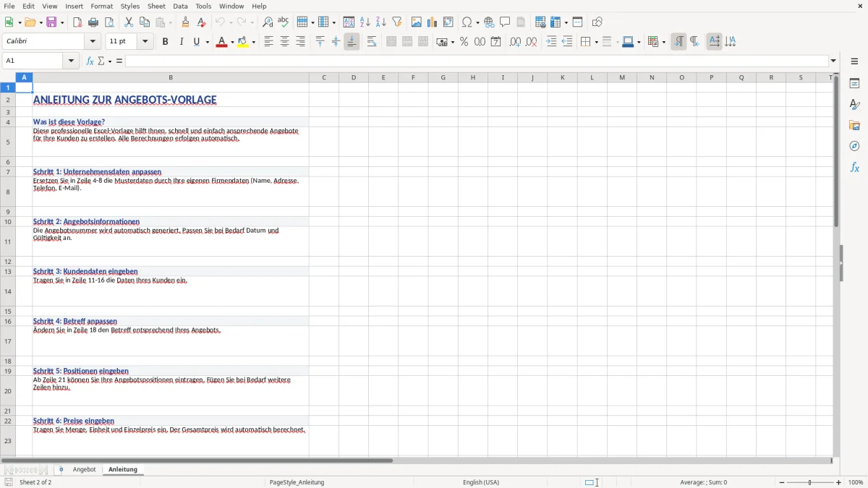
Task: Click the Draw Functions shapes icon
Action: click(597, 22)
